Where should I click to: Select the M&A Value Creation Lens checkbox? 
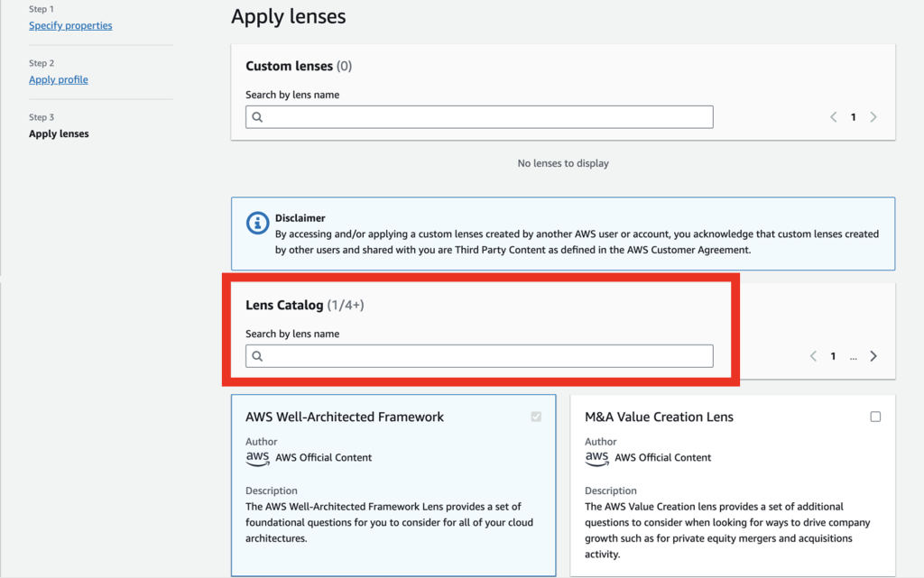tap(875, 417)
